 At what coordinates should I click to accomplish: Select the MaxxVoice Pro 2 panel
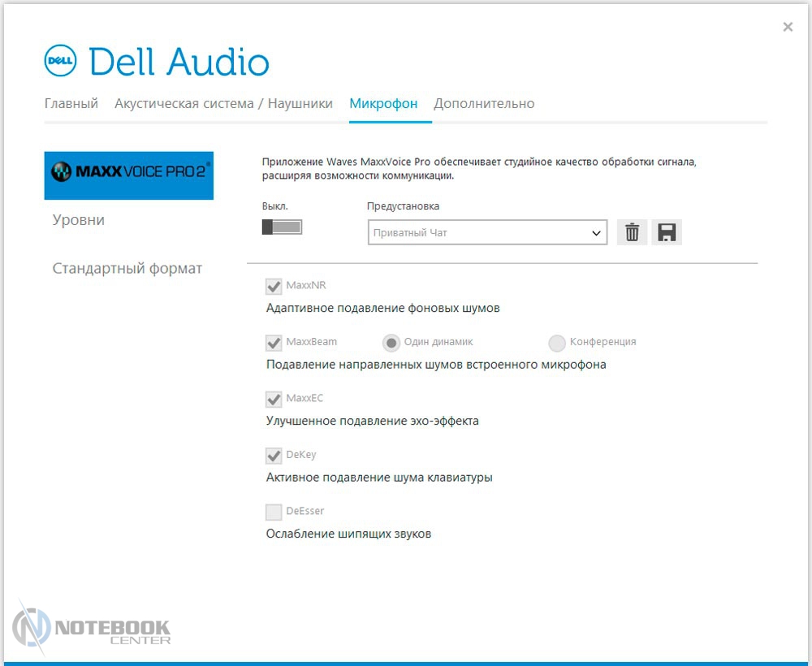(128, 175)
